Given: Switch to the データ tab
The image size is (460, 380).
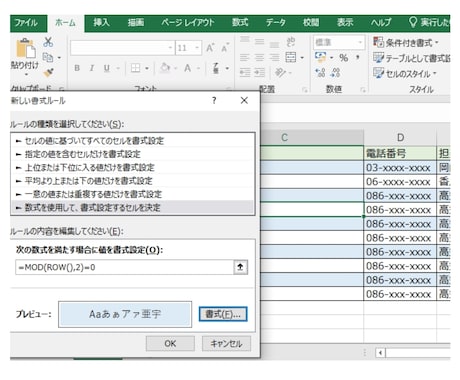Looking at the screenshot, I should click(x=275, y=23).
